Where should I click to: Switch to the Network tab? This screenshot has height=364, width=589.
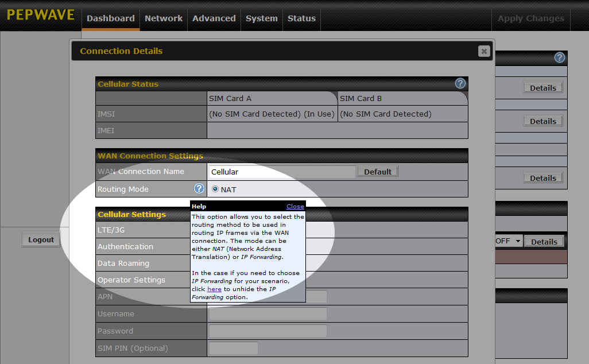click(164, 18)
